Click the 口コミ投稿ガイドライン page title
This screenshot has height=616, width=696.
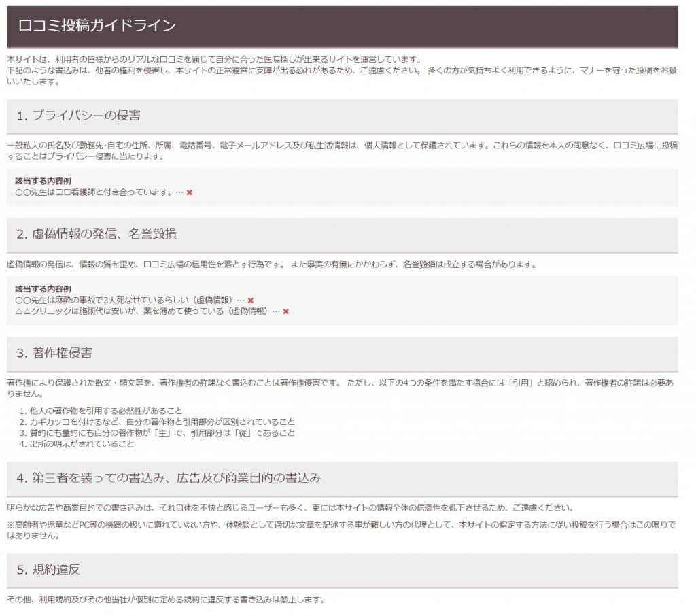click(97, 25)
